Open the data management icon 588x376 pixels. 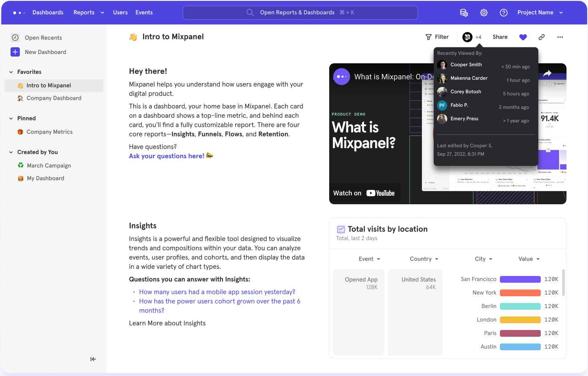[464, 13]
